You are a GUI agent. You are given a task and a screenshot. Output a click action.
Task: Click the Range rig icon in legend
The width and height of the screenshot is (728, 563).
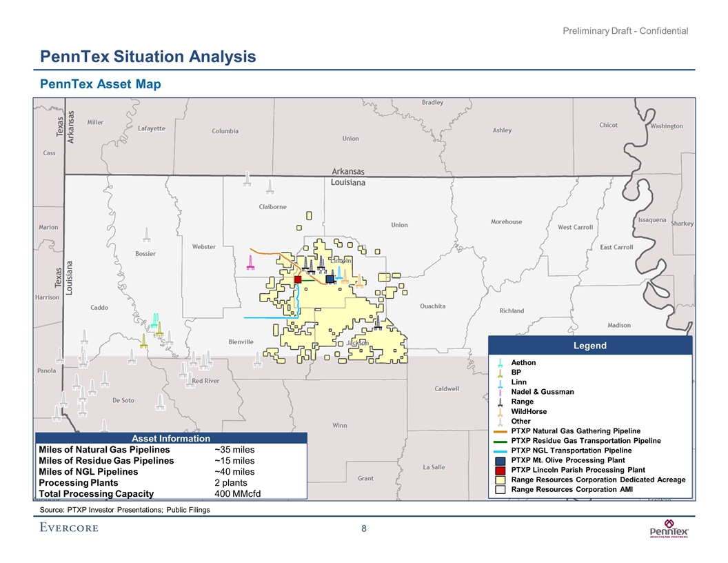(x=500, y=402)
